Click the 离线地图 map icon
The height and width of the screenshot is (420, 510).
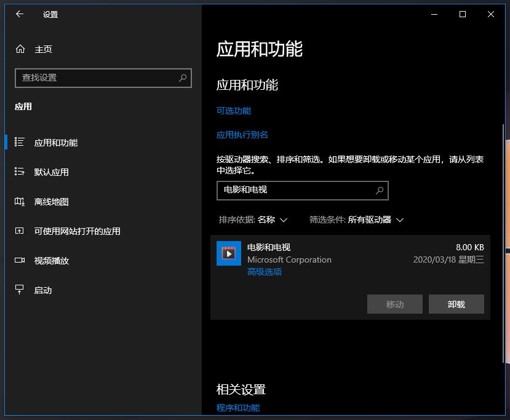20,202
